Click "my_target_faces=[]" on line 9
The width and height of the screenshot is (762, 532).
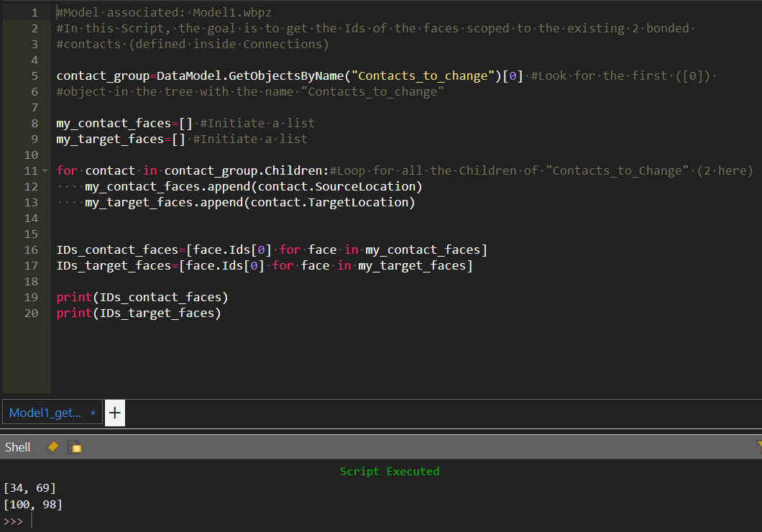click(x=121, y=139)
